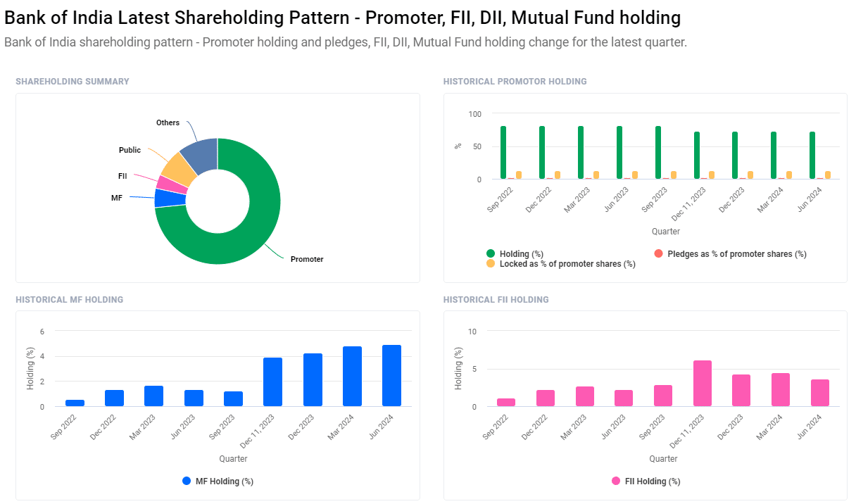Select the green Dec 2023 promoter holding bar
Screen dimensions: 856x504
coord(735,156)
